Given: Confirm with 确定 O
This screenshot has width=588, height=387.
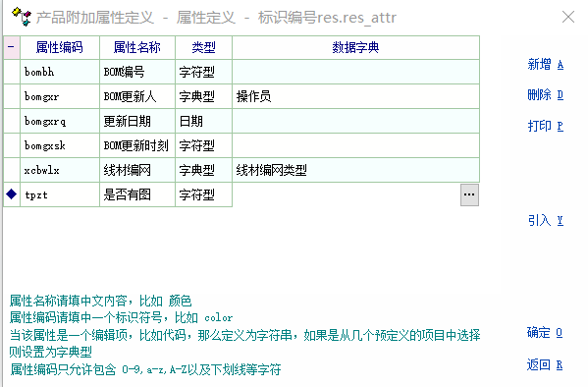Looking at the screenshot, I should (x=545, y=332).
